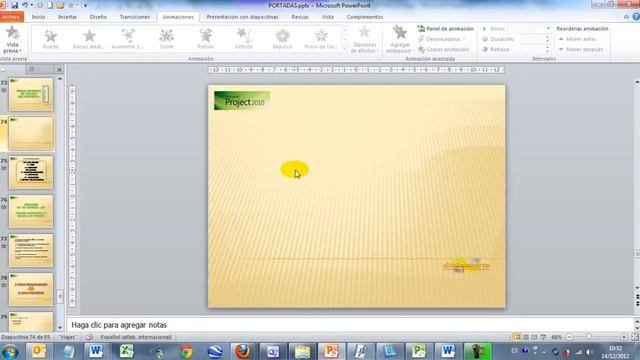Open the undo history dropdown arrow
This screenshot has height=360, width=640.
(x=32, y=5)
